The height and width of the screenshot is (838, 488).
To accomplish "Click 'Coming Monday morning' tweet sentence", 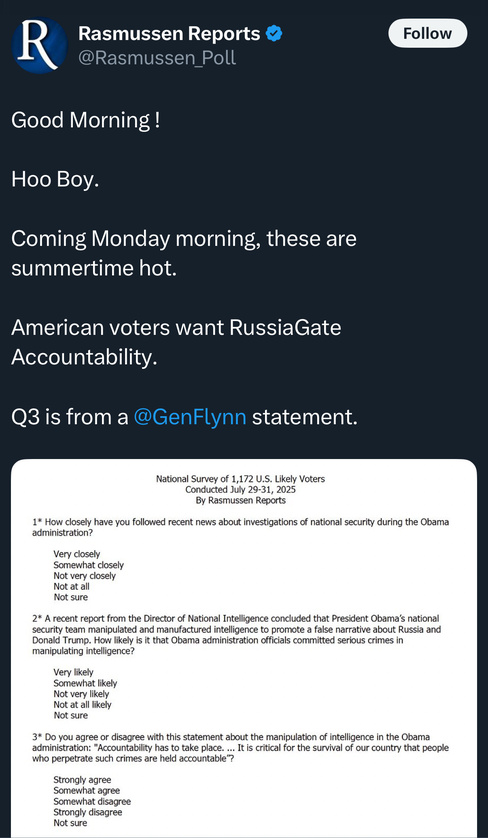I will (184, 253).
